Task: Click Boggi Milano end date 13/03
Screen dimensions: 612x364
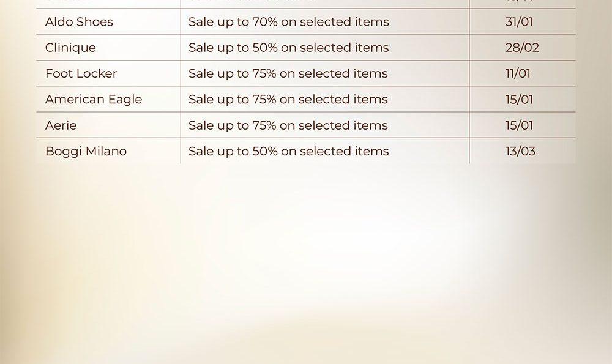Action: (520, 151)
